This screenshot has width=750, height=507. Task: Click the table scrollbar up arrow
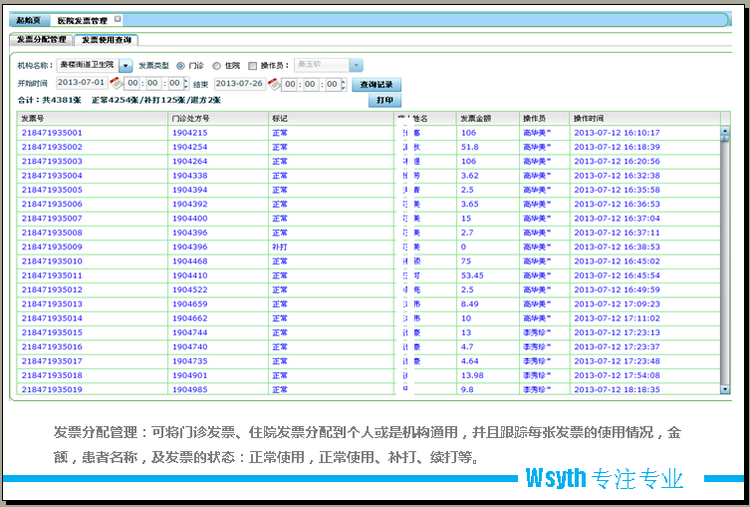tap(725, 131)
